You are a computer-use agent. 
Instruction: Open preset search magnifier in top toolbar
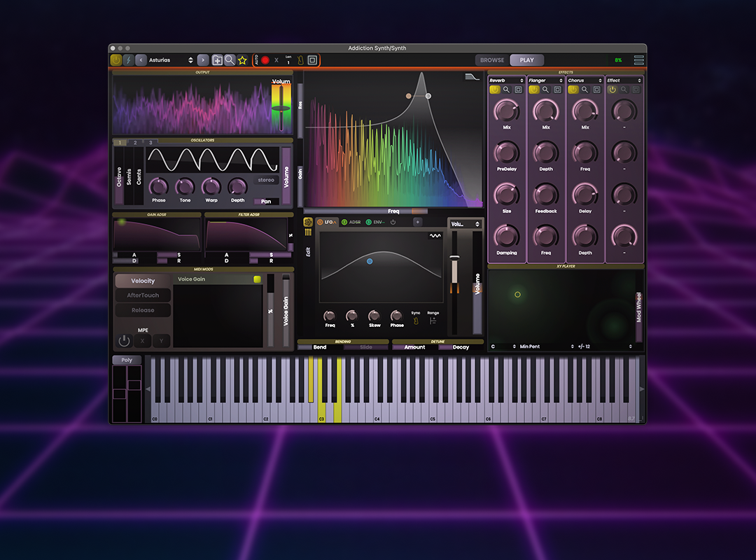pos(230,60)
